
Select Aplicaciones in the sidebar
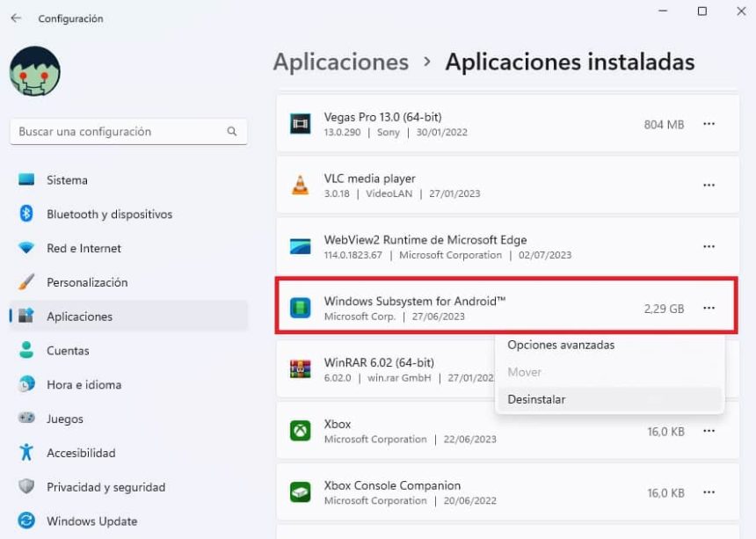[x=128, y=317]
